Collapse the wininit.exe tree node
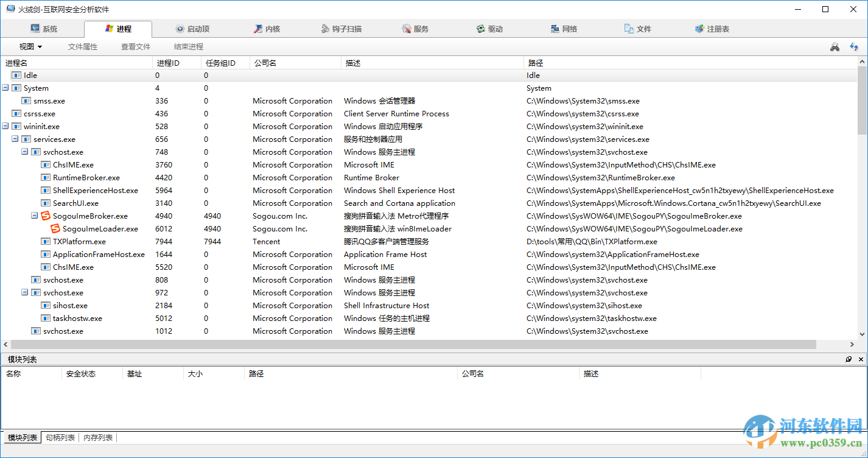Screen dimensions: 868x458 (5, 126)
